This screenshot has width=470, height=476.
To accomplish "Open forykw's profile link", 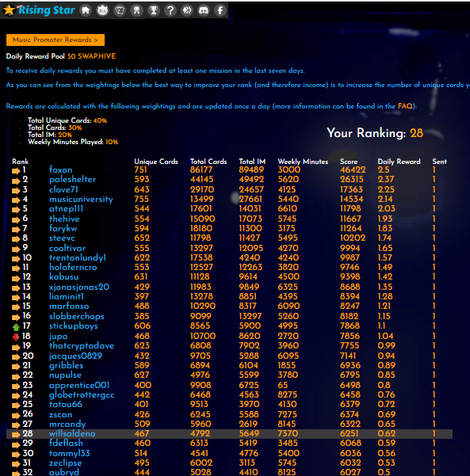I will click(x=63, y=228).
